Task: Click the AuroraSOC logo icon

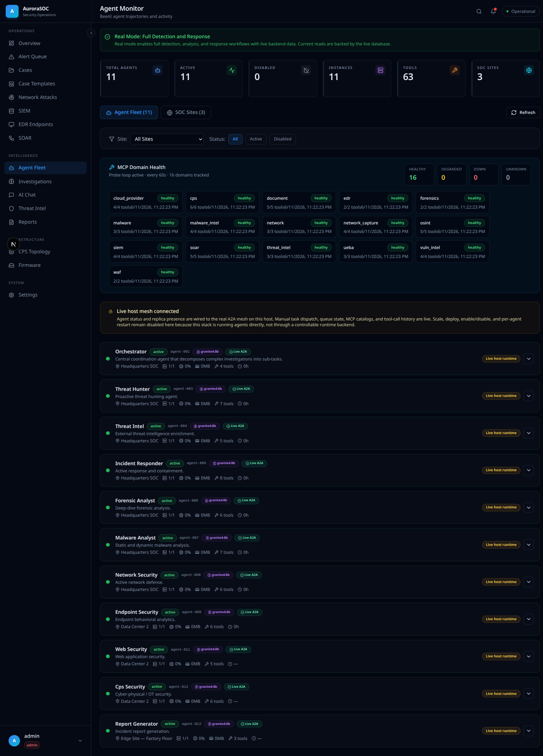Action: pyautogui.click(x=12, y=11)
